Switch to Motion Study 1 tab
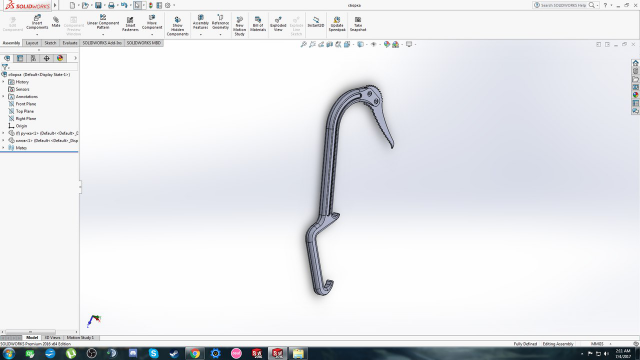The height and width of the screenshot is (360, 640). click(80, 338)
